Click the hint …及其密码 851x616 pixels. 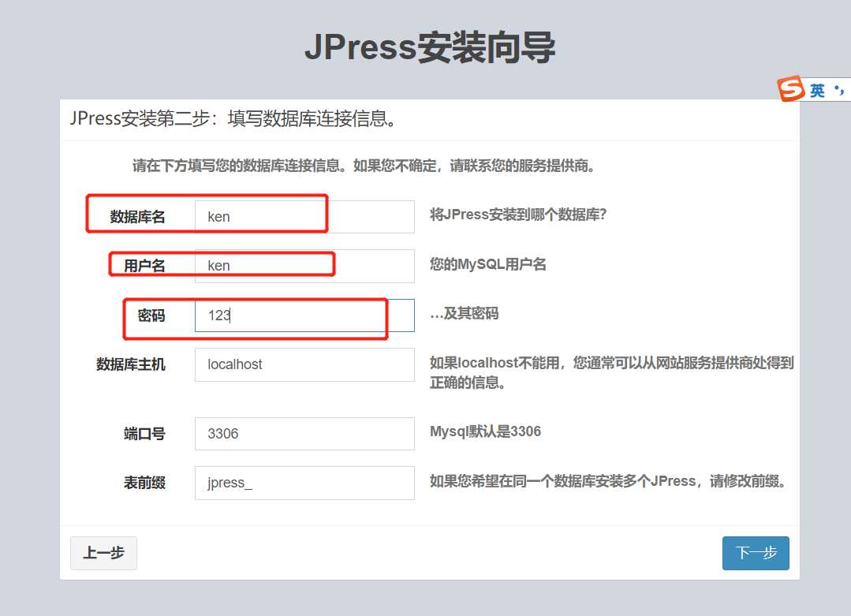464,314
